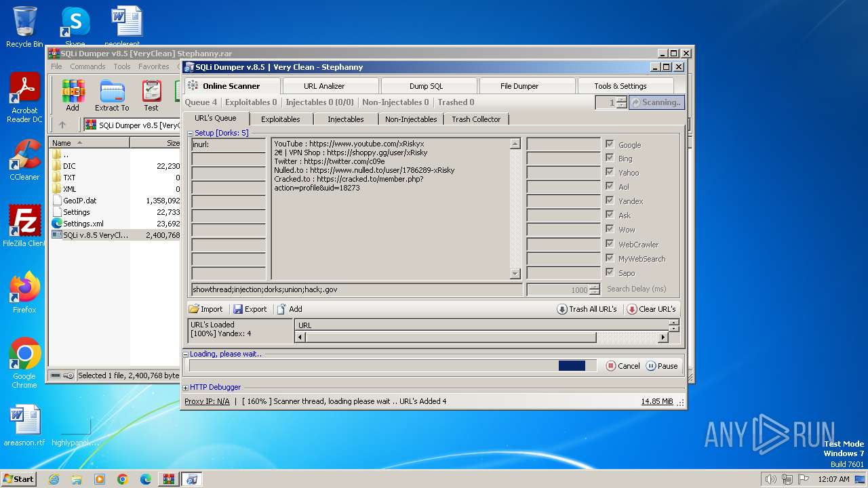
Task: Toggle Bing search engine checkbox
Action: tap(610, 158)
